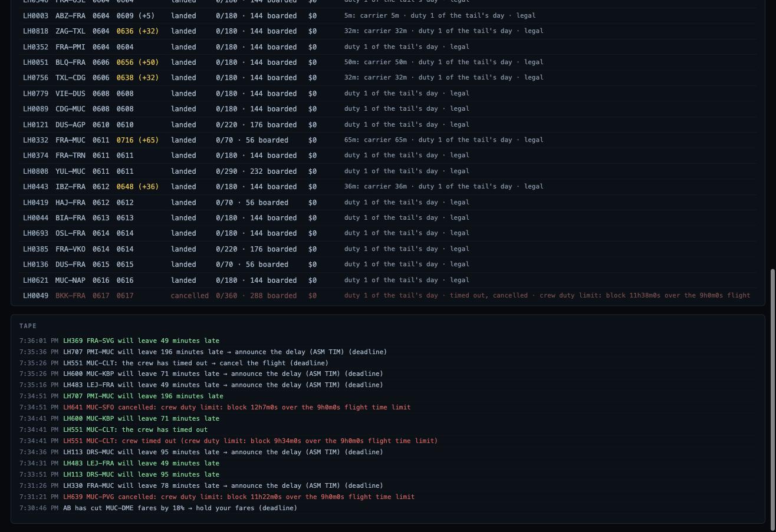Click the page's vertical scrollbar thumb
Image resolution: width=776 pixels, height=532 pixels.
773,399
